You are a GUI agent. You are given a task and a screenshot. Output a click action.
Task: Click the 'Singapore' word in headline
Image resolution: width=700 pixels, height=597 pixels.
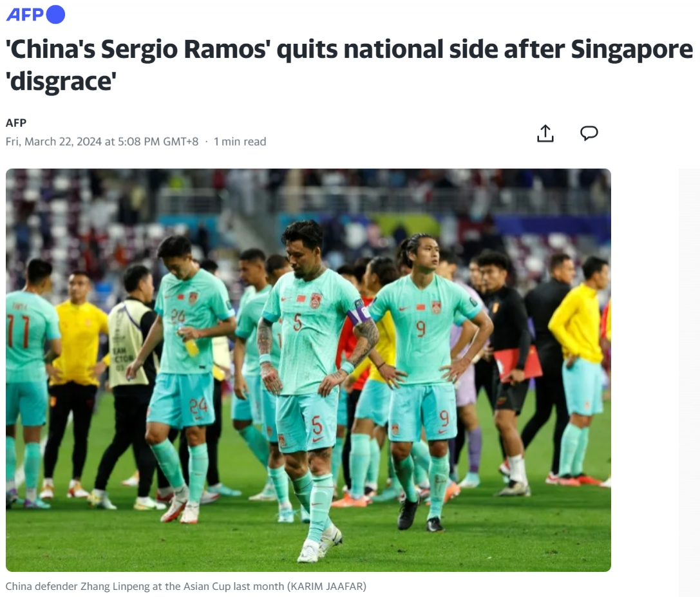point(632,49)
